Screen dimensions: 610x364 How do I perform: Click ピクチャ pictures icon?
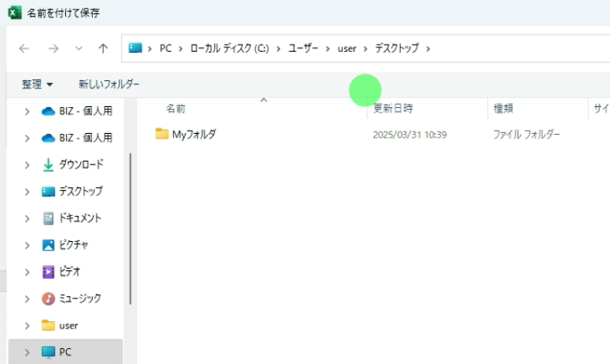click(x=49, y=245)
